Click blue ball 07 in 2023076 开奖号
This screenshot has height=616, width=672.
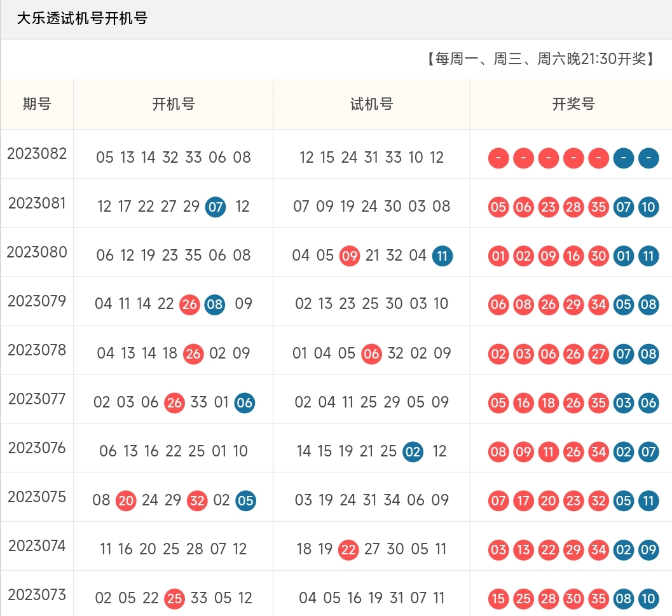point(648,451)
